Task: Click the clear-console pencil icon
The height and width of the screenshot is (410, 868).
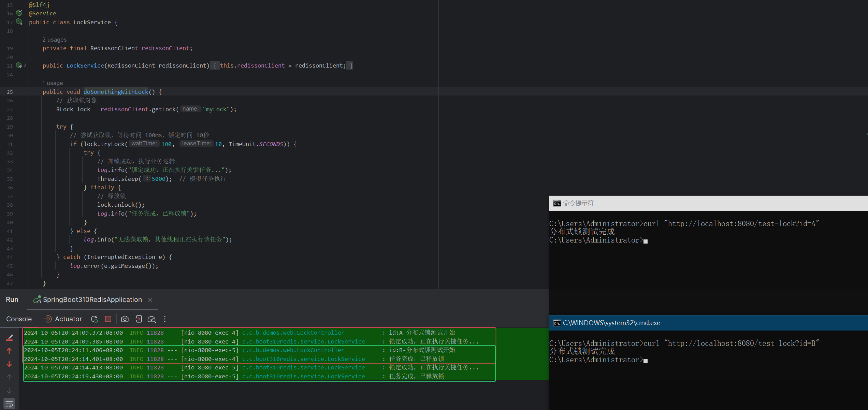Action: 10,337
